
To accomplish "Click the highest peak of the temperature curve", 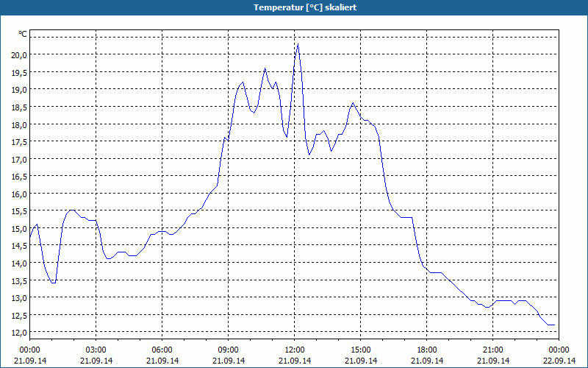I will pos(298,44).
